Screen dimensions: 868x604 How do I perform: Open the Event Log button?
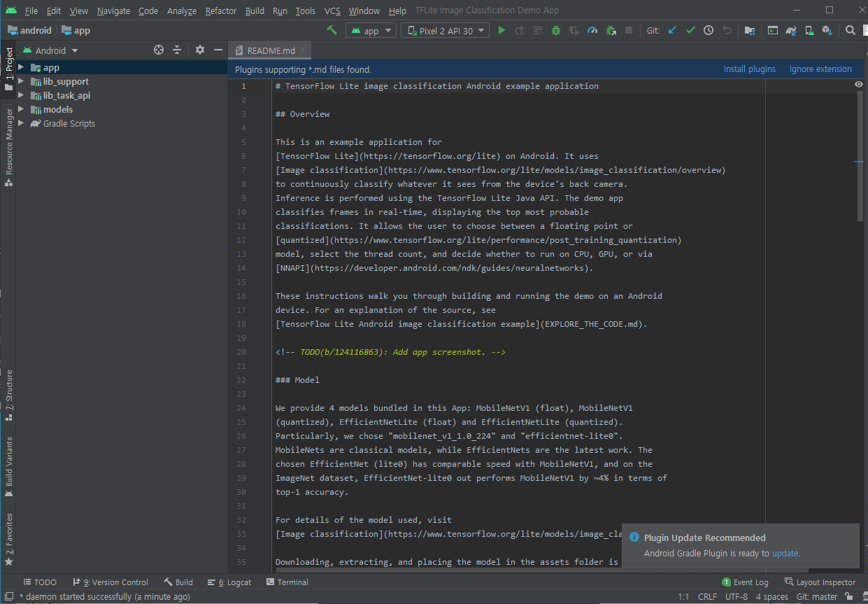click(x=745, y=582)
